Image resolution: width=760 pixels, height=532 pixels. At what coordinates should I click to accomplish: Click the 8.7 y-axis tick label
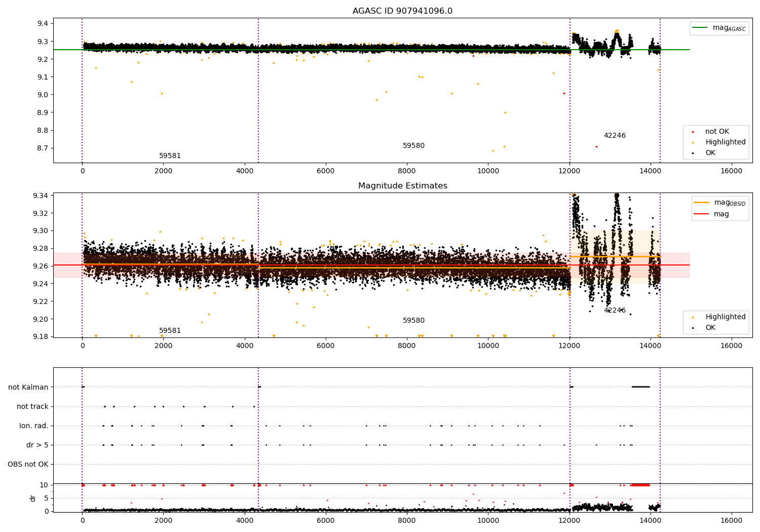43,148
